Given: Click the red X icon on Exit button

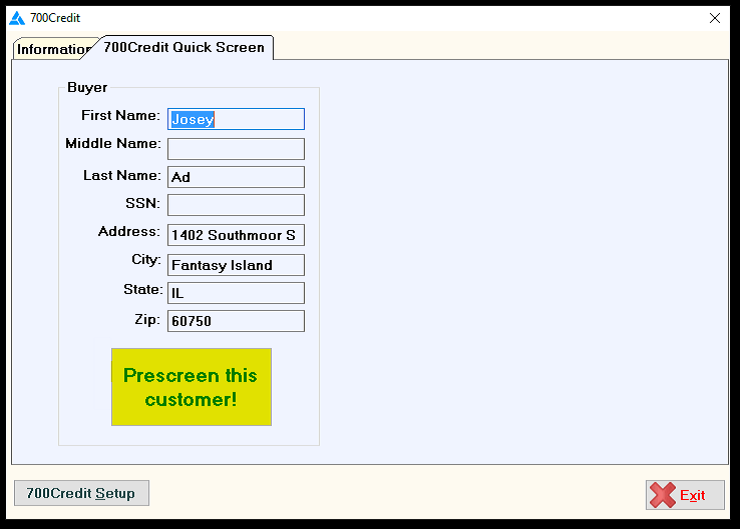Looking at the screenshot, I should coord(662,495).
